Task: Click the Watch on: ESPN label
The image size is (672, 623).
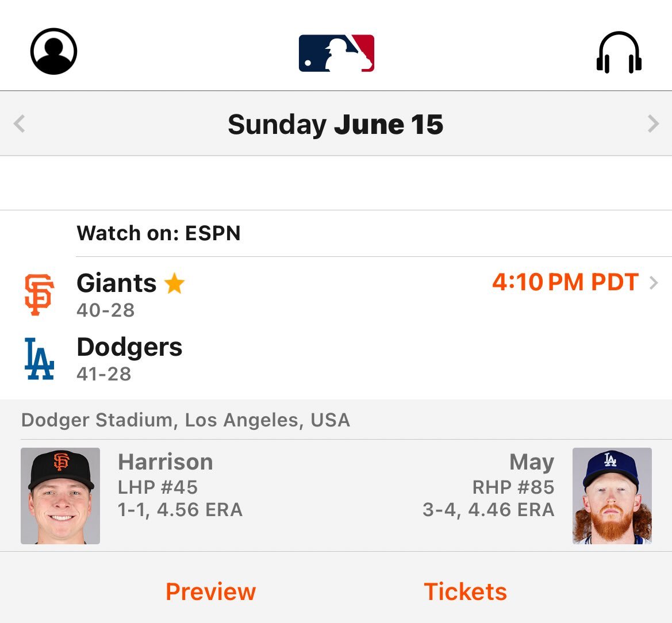Action: coord(159,233)
